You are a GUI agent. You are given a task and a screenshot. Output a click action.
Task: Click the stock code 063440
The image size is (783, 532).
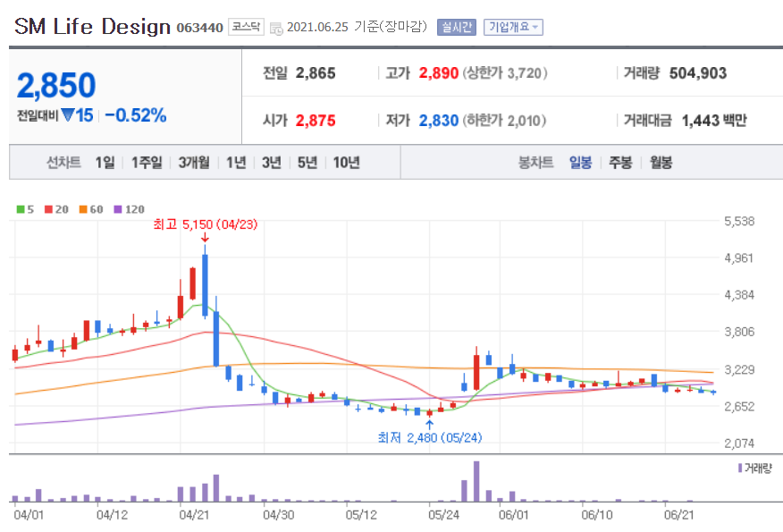point(199,28)
